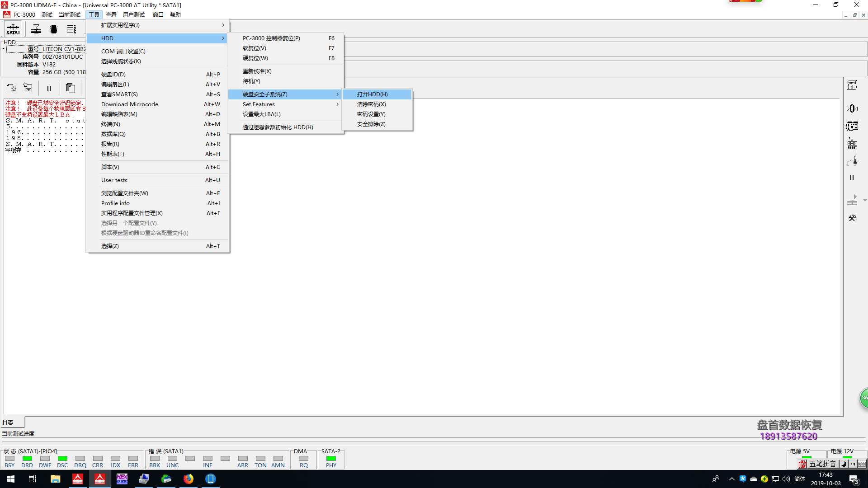868x488 pixels.
Task: Click the arrow-lines icon in right sidebar
Action: click(852, 200)
